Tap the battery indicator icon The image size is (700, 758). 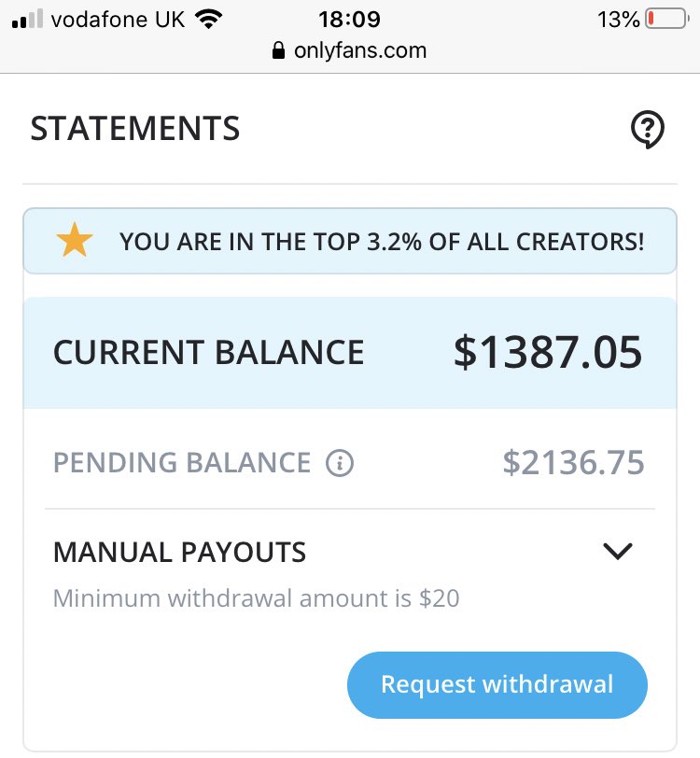(x=666, y=20)
